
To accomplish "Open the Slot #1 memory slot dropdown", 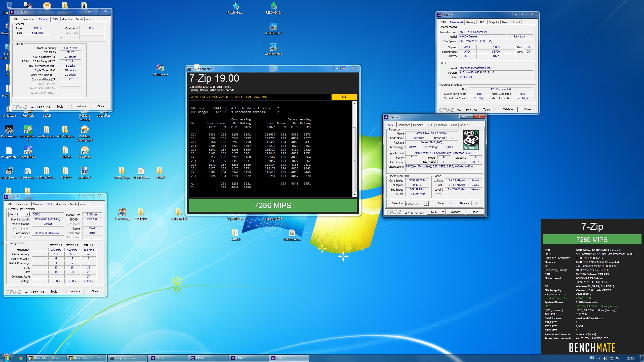I will coord(19,214).
